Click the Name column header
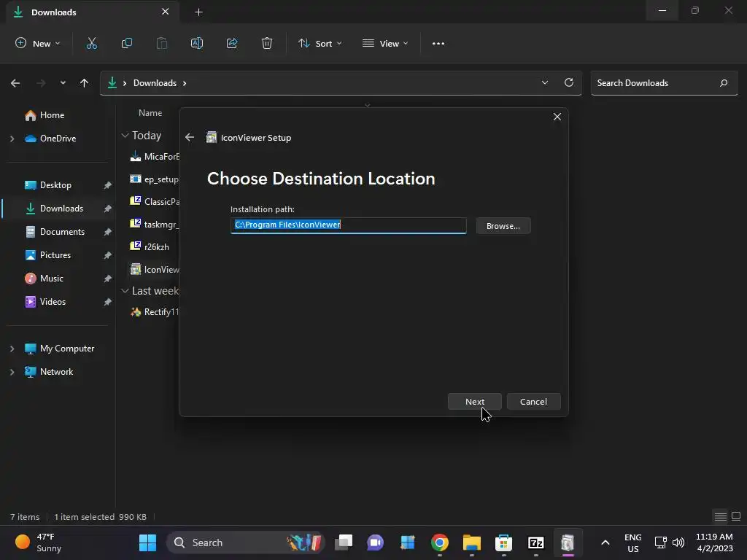 click(150, 113)
